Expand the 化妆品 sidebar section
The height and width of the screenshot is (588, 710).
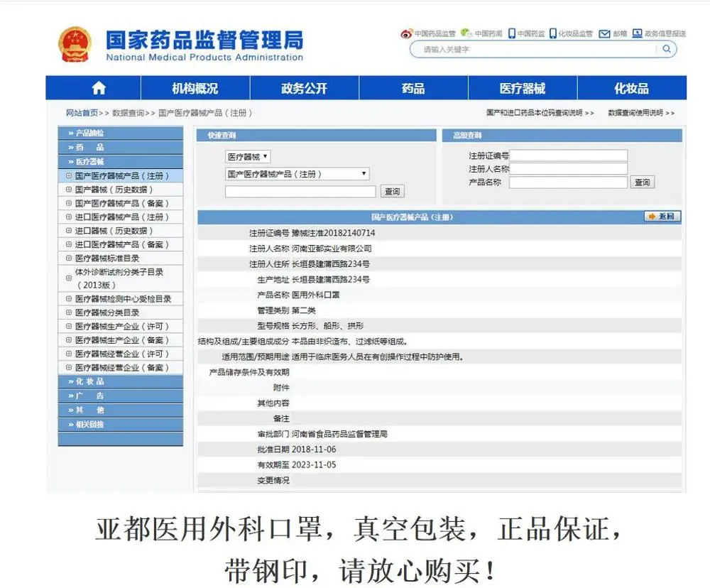point(121,381)
